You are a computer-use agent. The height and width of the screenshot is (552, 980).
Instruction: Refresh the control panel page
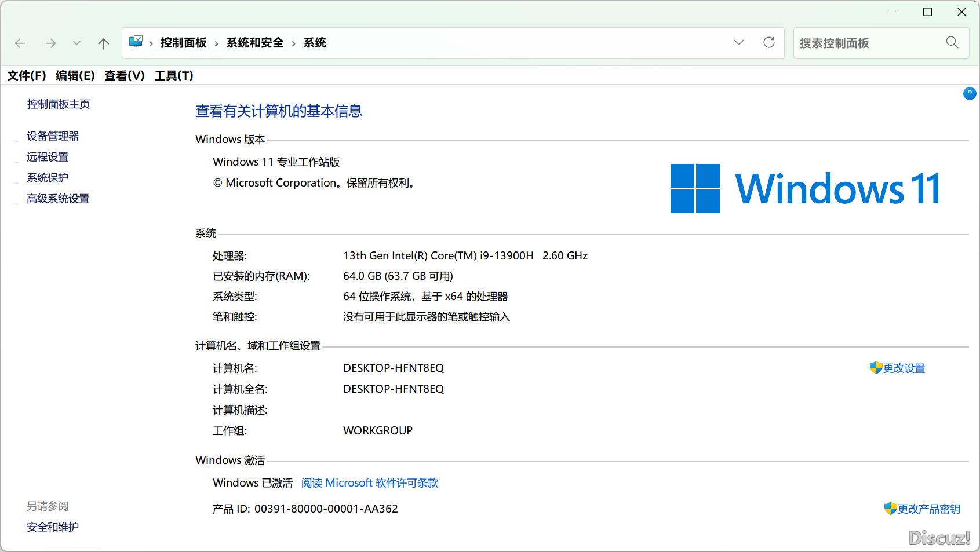click(769, 43)
